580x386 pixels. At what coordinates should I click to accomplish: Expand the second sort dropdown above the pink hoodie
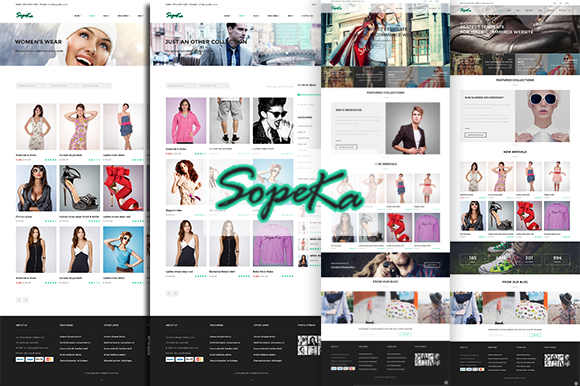[x=214, y=85]
